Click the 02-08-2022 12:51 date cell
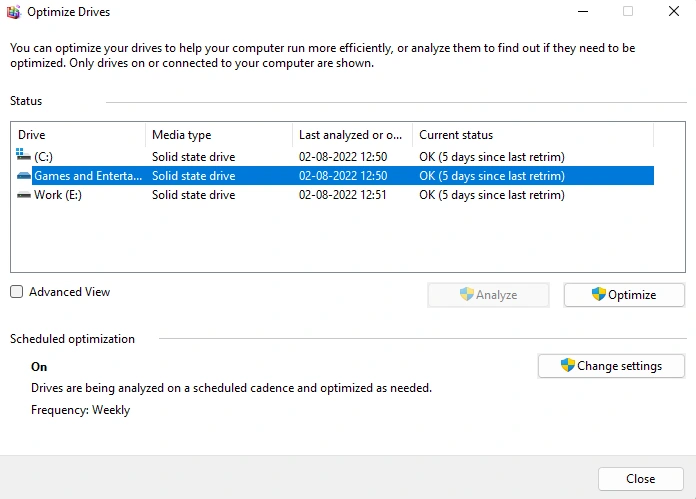The height and width of the screenshot is (499, 696). point(343,195)
